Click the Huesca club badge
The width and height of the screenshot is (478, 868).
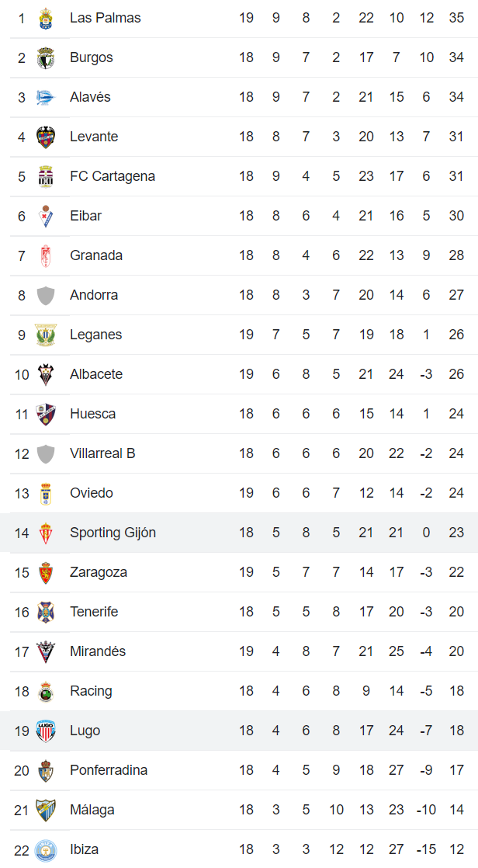(x=46, y=414)
